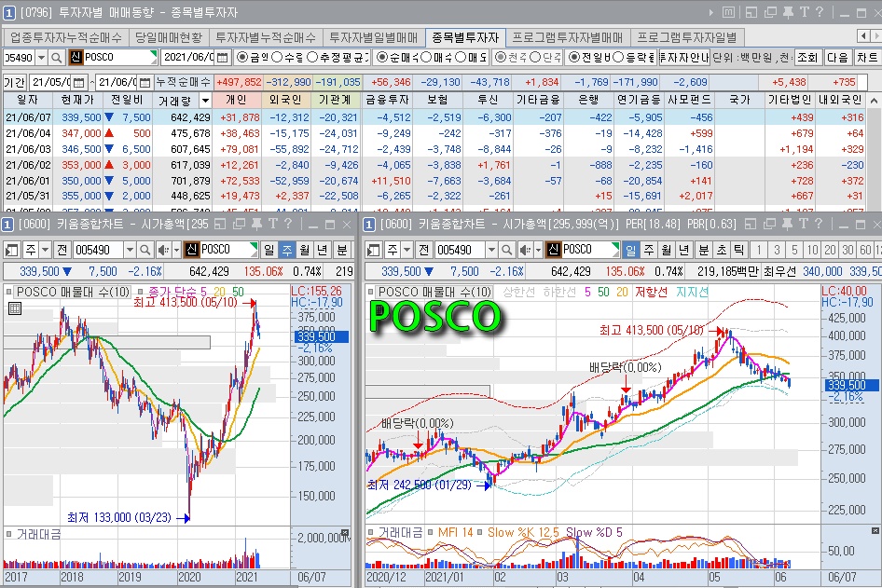Select the 추정평균가 radio button
The image size is (882, 588).
(x=312, y=58)
